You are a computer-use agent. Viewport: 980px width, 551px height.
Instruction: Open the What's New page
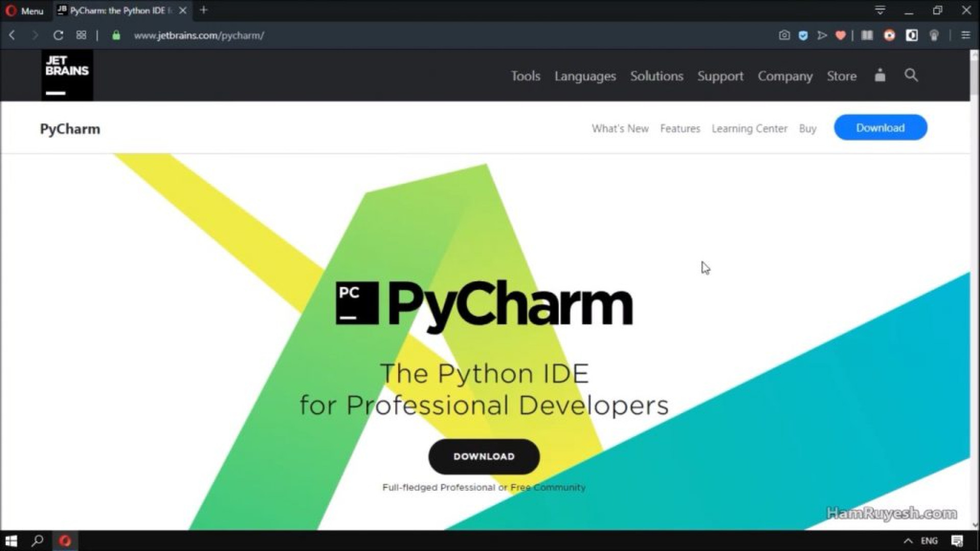tap(620, 129)
